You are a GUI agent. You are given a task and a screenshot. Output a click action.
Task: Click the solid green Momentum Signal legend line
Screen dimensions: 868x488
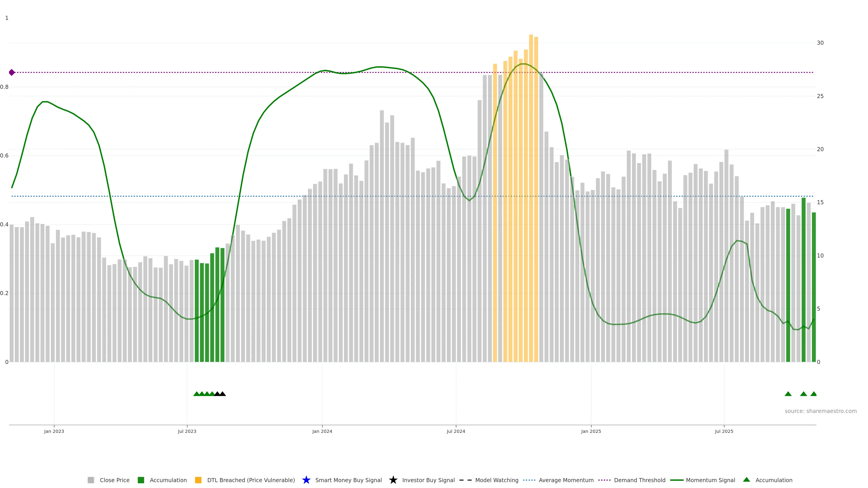click(x=677, y=480)
